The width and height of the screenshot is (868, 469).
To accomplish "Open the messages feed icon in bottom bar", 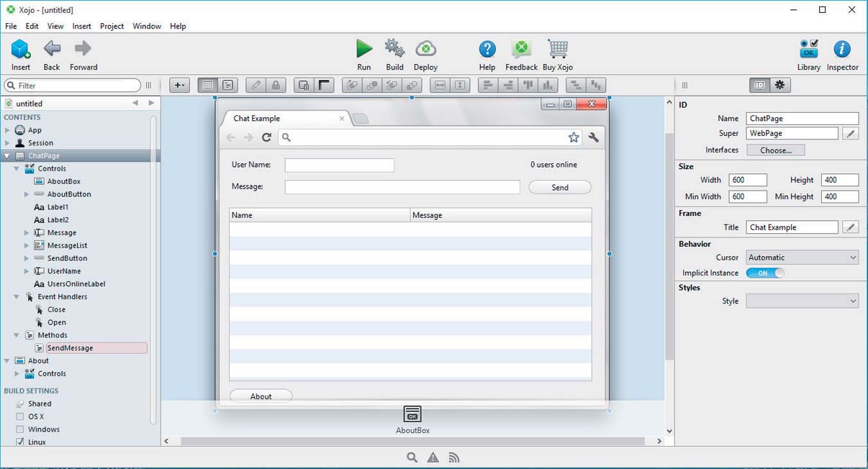I will pyautogui.click(x=454, y=457).
